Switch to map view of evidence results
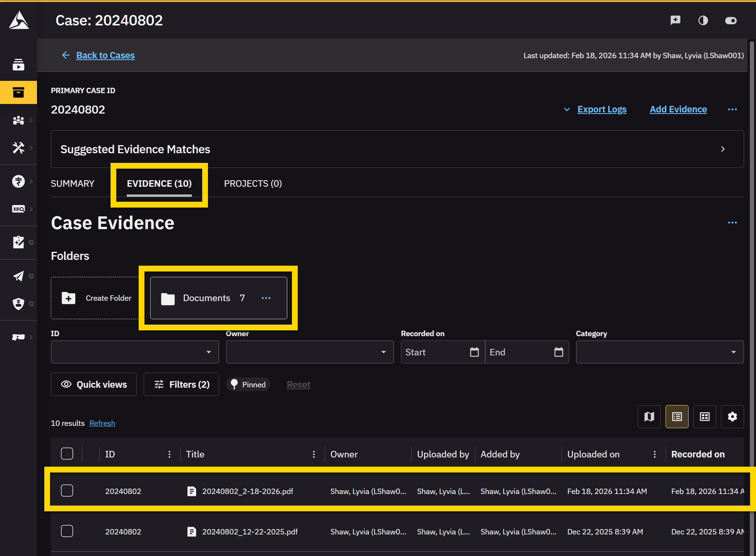The width and height of the screenshot is (756, 556). (649, 416)
